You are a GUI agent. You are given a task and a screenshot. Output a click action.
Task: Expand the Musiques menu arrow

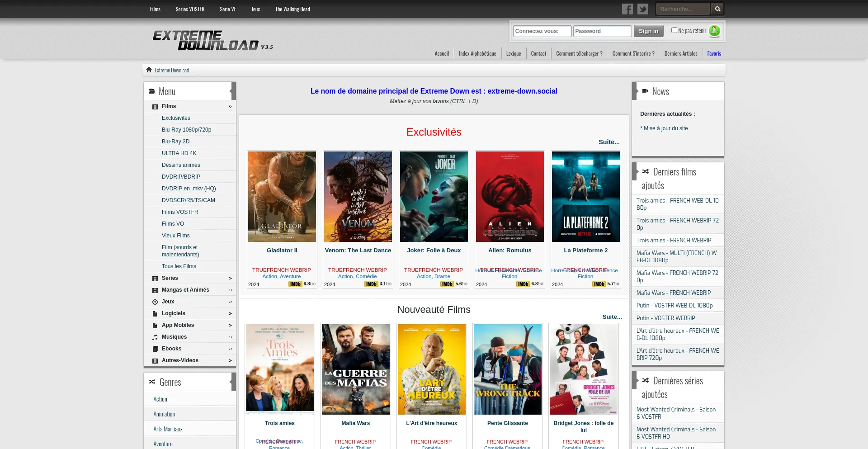230,337
